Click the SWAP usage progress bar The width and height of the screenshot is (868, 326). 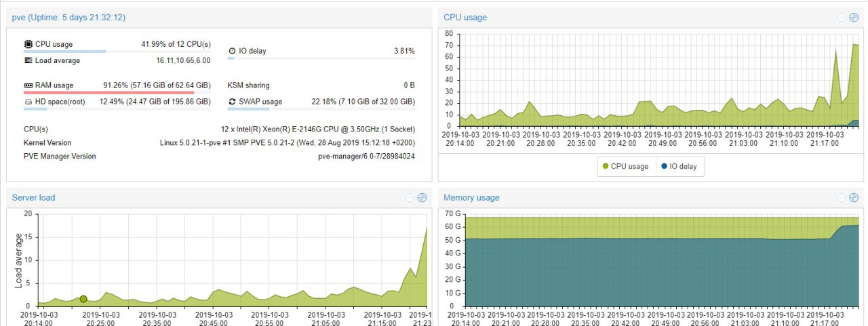[x=321, y=108]
